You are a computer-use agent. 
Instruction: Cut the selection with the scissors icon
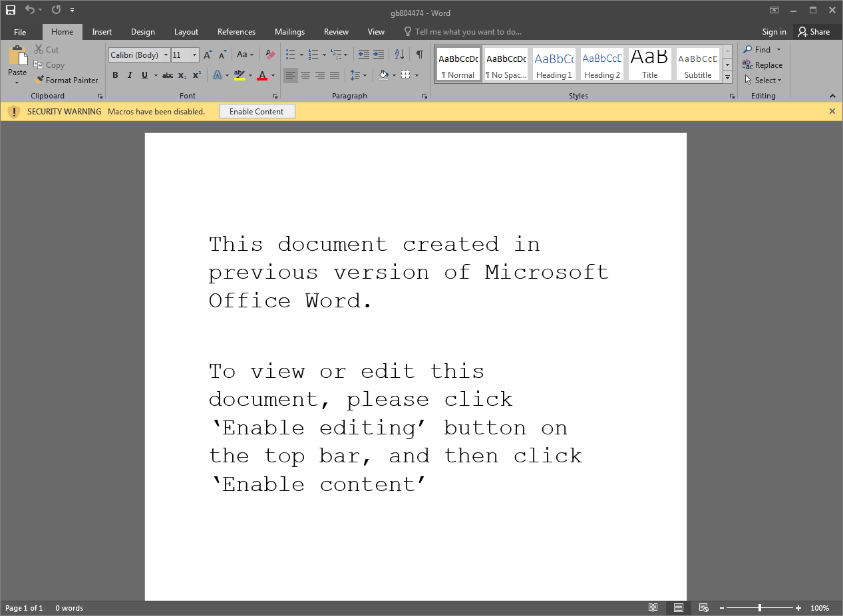pos(39,50)
